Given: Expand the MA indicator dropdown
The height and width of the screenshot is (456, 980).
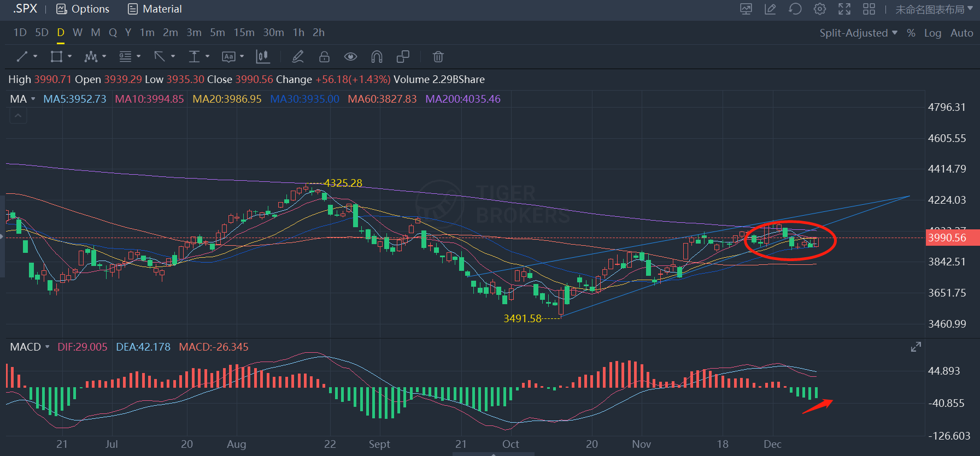Looking at the screenshot, I should 33,99.
